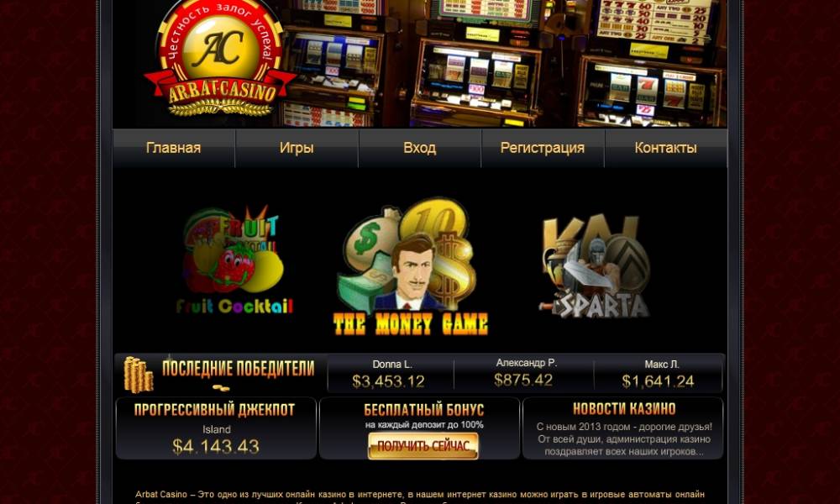Go to the Главная menu item

point(174,148)
